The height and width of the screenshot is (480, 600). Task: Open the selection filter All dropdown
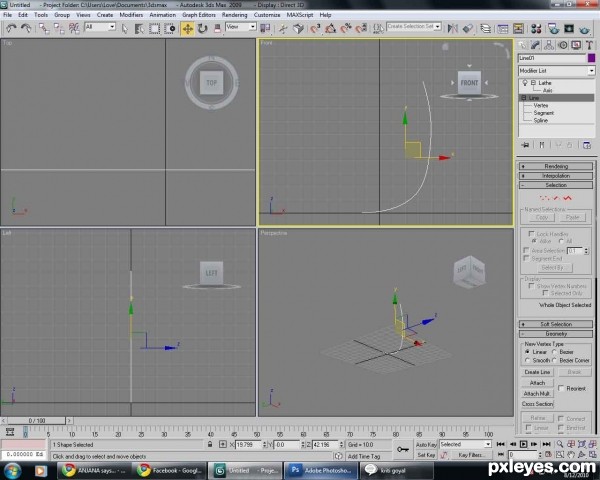[100, 27]
